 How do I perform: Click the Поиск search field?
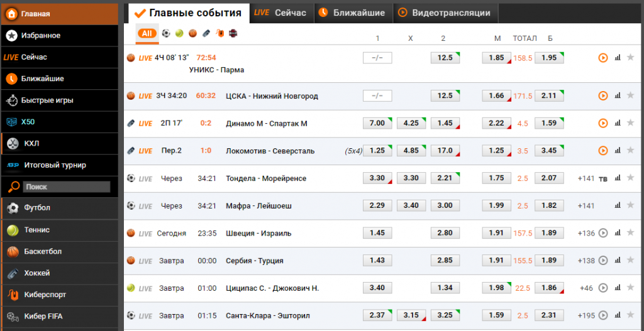coord(66,187)
